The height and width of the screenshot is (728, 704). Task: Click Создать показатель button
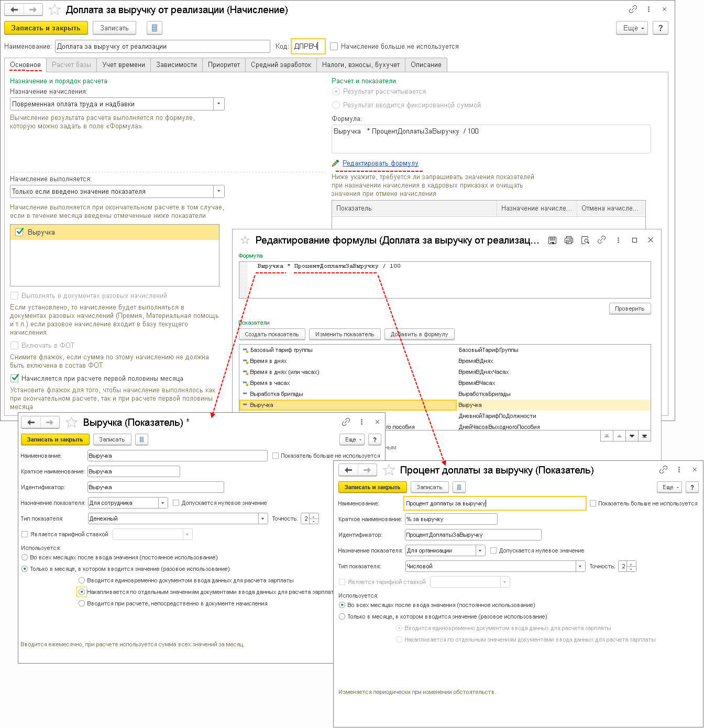[x=272, y=334]
